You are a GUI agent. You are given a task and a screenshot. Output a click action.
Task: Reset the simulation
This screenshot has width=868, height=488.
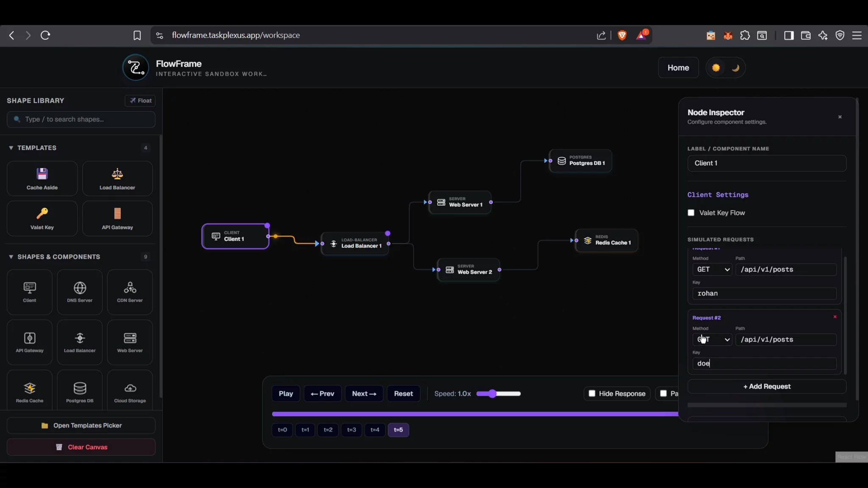403,394
